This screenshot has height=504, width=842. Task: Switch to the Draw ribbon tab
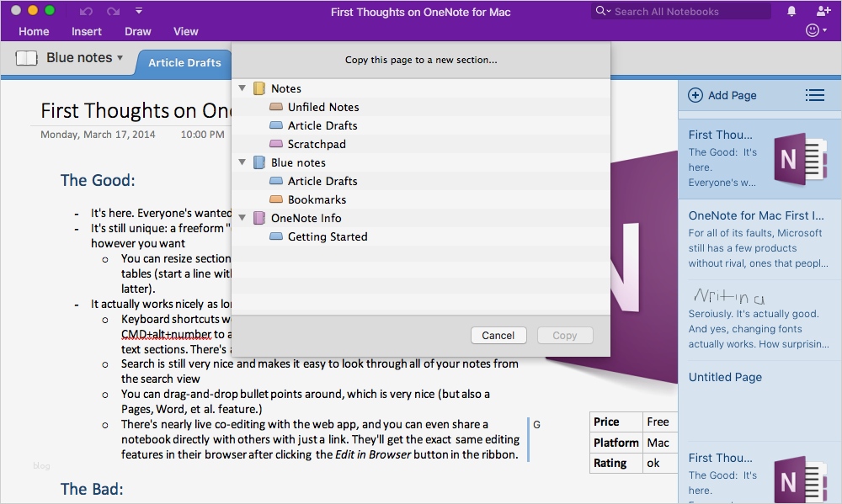pos(137,31)
